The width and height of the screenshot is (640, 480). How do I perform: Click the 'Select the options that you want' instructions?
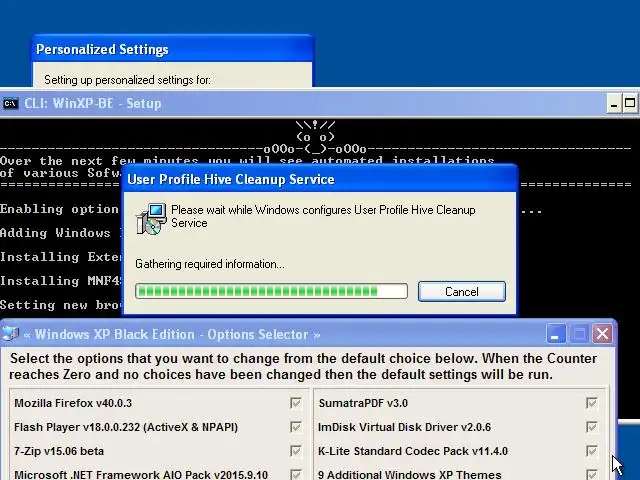pyautogui.click(x=303, y=366)
